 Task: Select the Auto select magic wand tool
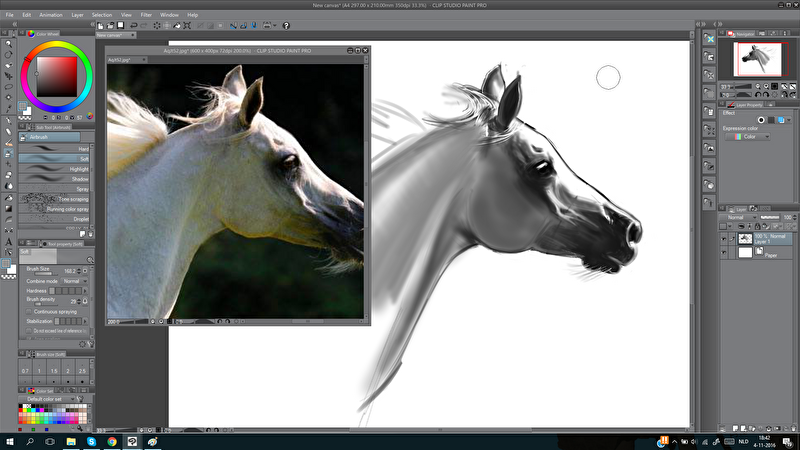click(x=8, y=97)
